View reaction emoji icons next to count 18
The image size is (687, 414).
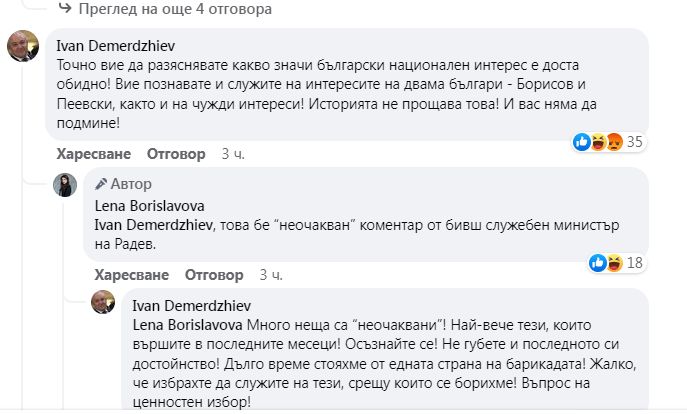[605, 262]
